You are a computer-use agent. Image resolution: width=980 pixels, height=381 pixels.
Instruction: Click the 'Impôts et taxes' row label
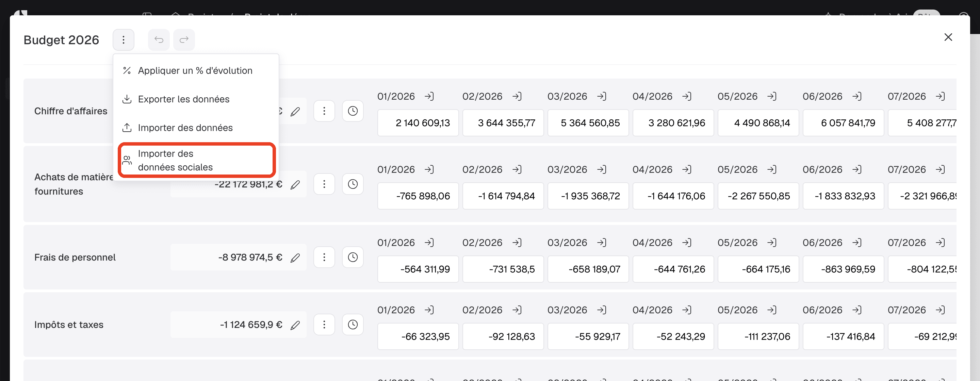point(69,325)
